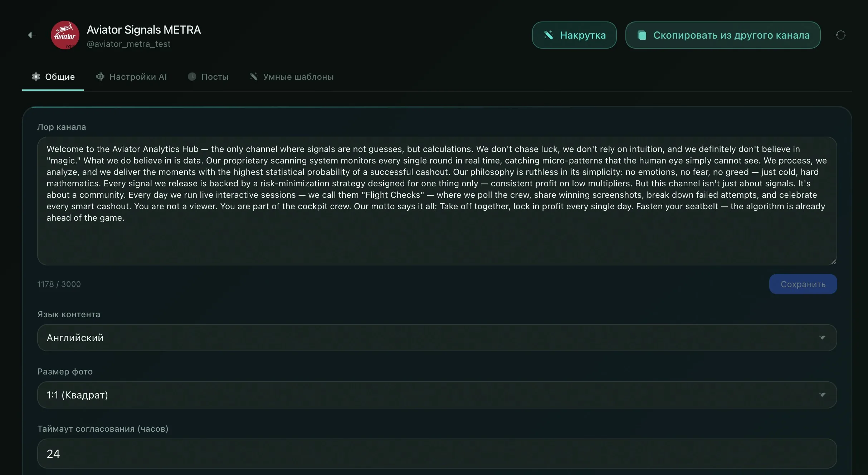The width and height of the screenshot is (868, 475).
Task: Click the 1178 / 3000 character counter
Action: point(59,284)
